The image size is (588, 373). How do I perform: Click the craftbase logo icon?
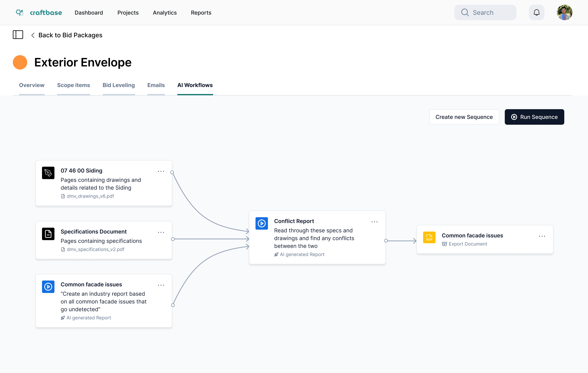click(x=19, y=12)
